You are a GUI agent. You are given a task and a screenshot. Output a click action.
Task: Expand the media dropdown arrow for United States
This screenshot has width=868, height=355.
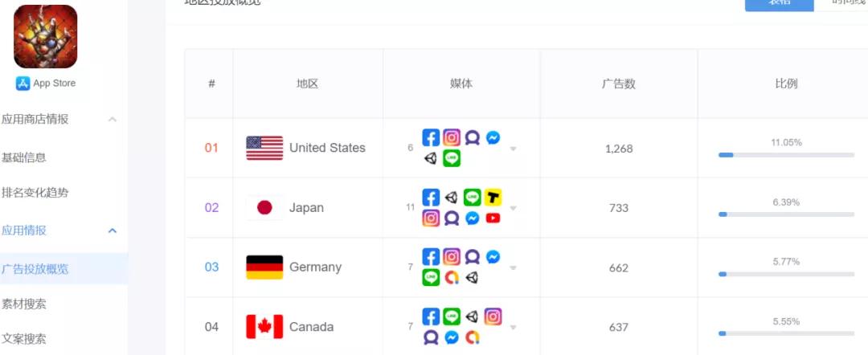[513, 149]
